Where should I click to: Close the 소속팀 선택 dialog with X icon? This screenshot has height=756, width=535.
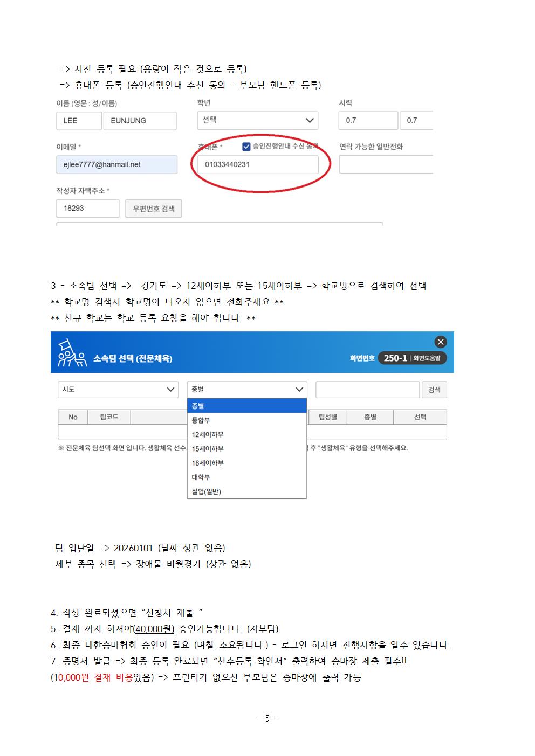point(441,342)
